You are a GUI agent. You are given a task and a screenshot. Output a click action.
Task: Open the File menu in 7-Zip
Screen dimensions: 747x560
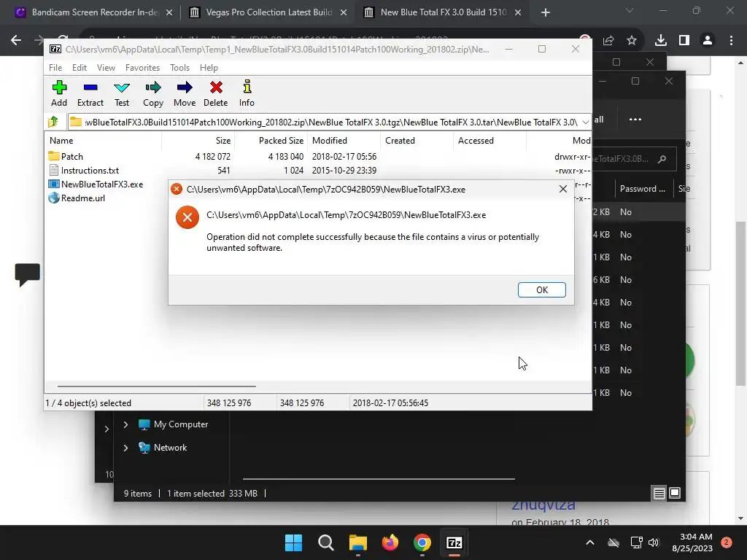(55, 68)
